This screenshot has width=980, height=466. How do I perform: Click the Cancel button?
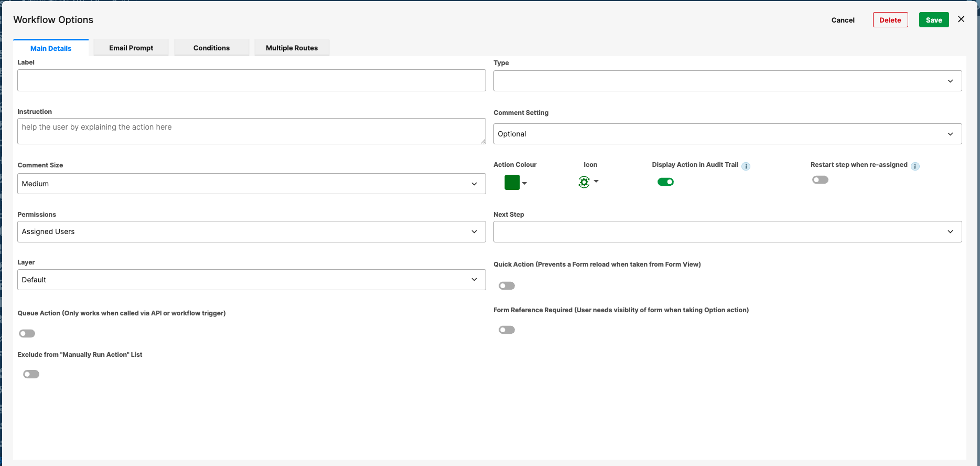(843, 20)
